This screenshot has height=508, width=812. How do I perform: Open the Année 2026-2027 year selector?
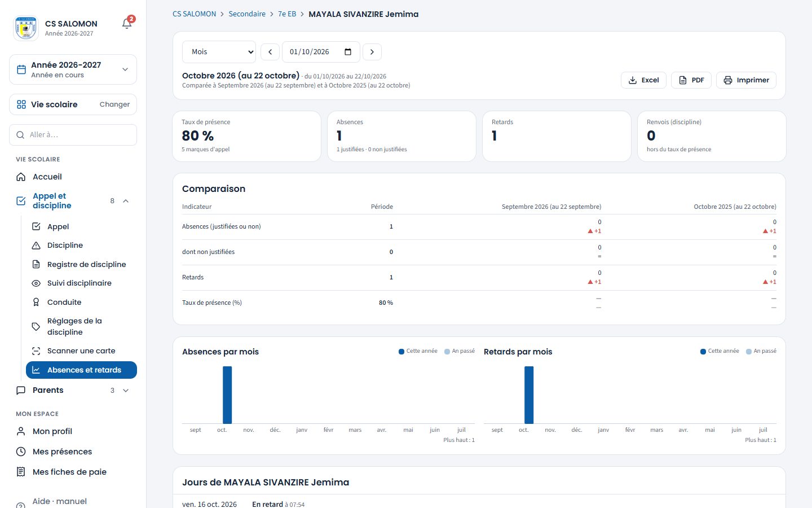pyautogui.click(x=73, y=69)
